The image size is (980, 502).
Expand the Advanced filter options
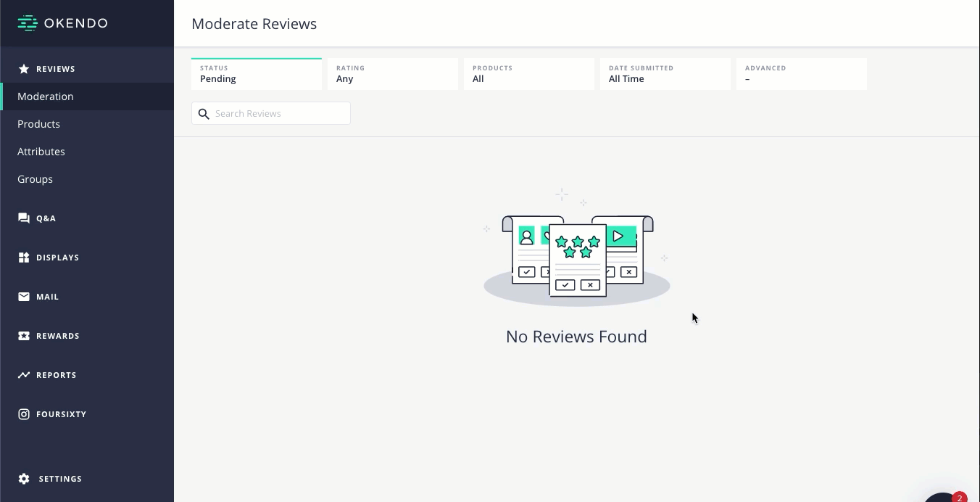tap(802, 74)
